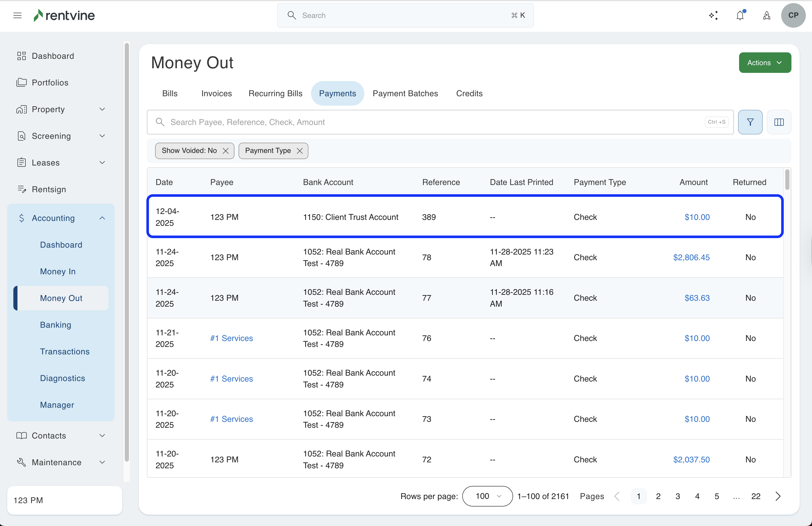Open the filter funnel button
The image size is (812, 526).
coord(750,122)
